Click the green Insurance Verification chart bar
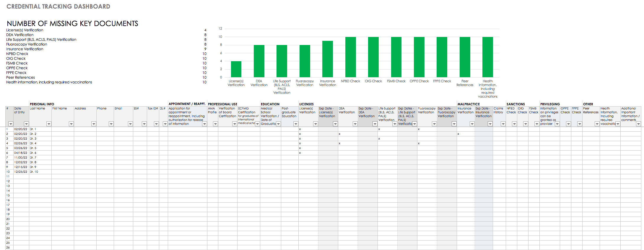The image size is (644, 250). tap(327, 59)
